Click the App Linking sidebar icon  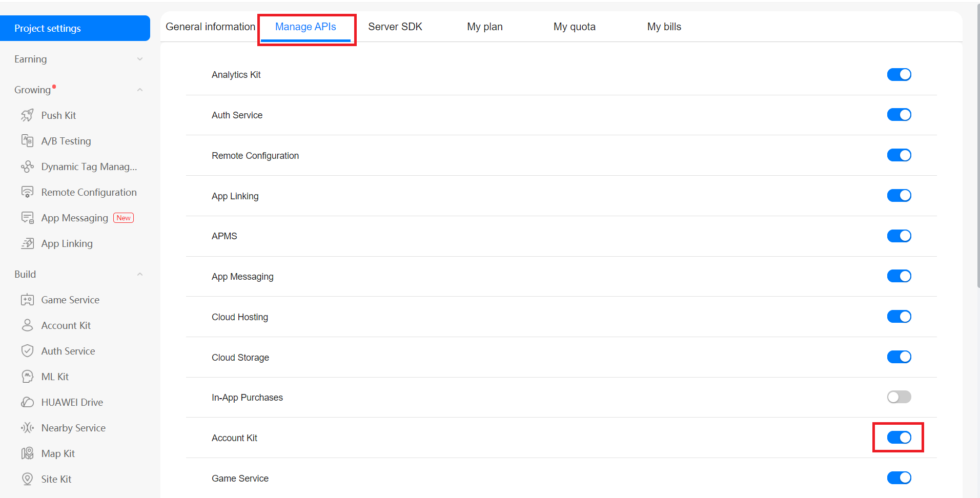(x=27, y=243)
